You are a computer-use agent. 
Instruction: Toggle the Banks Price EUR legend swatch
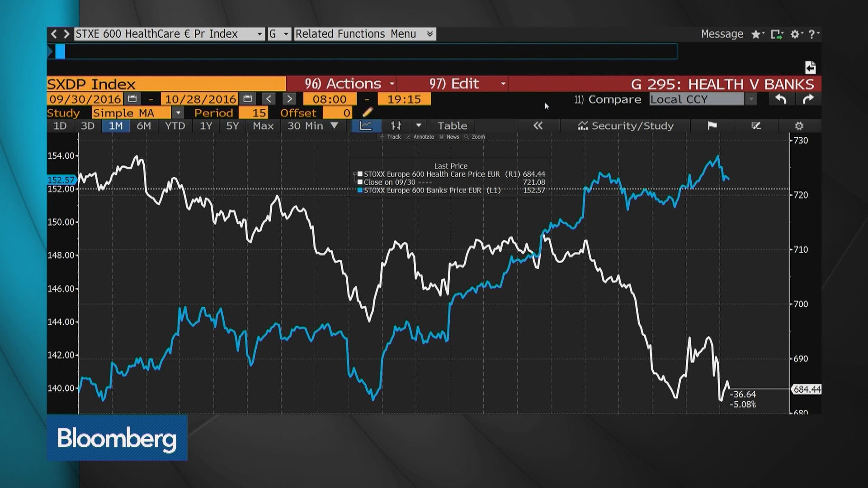point(360,190)
